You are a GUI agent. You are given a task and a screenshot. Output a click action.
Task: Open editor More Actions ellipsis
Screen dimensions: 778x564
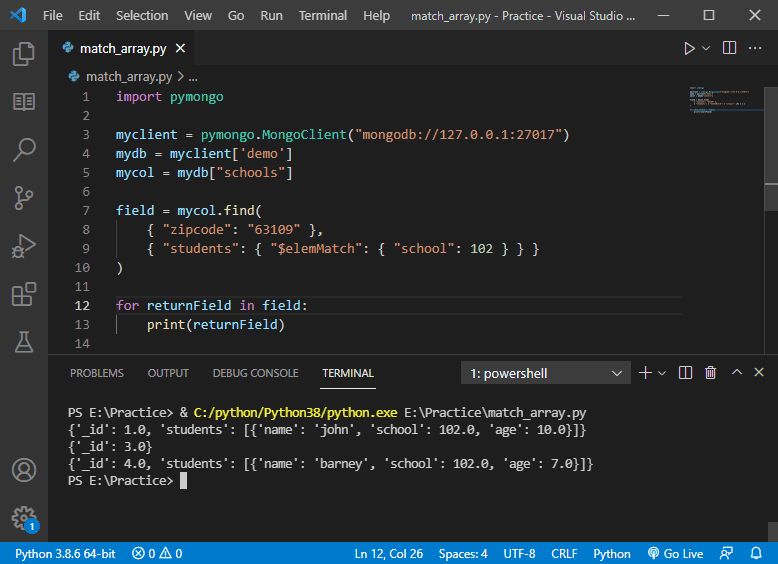click(755, 48)
